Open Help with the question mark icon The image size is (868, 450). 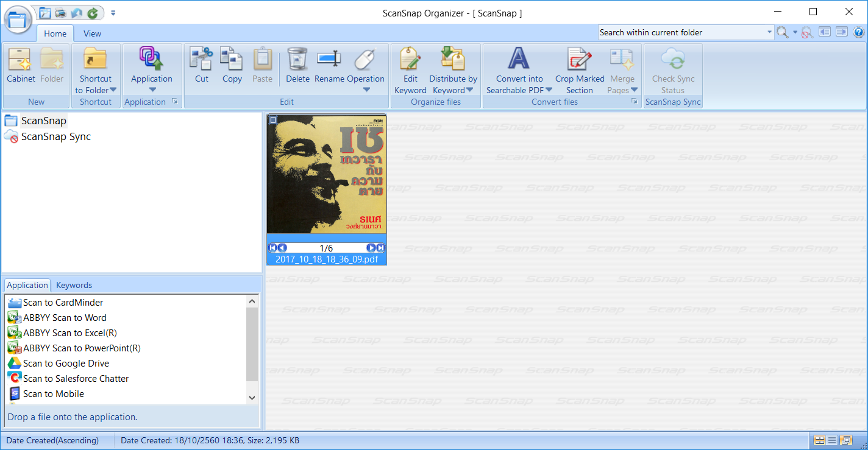(x=859, y=32)
